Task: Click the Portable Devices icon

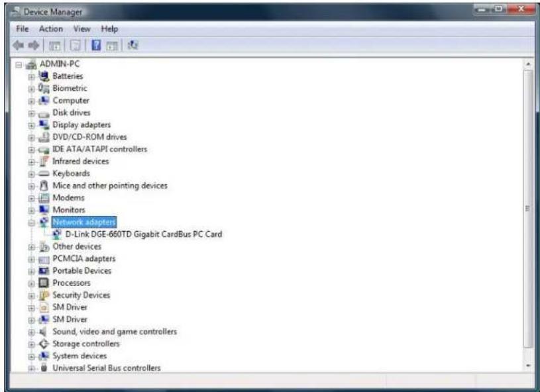Action: (44, 271)
